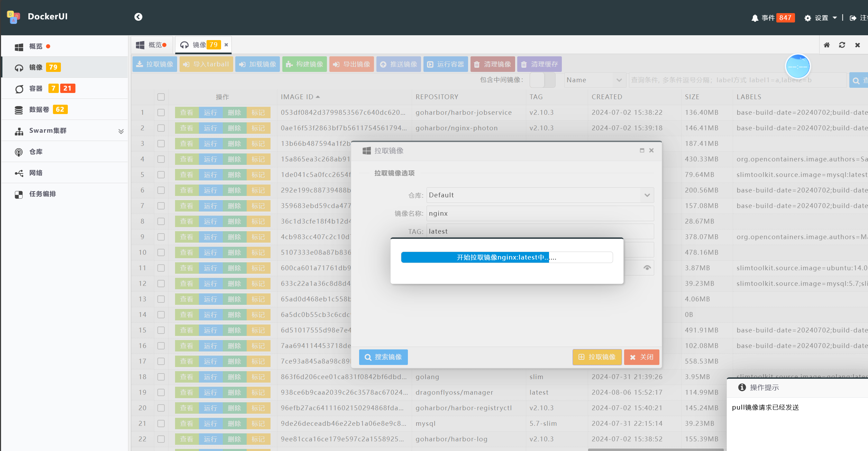Click 标记 for row 18 golang
The image size is (868, 451).
258,377
